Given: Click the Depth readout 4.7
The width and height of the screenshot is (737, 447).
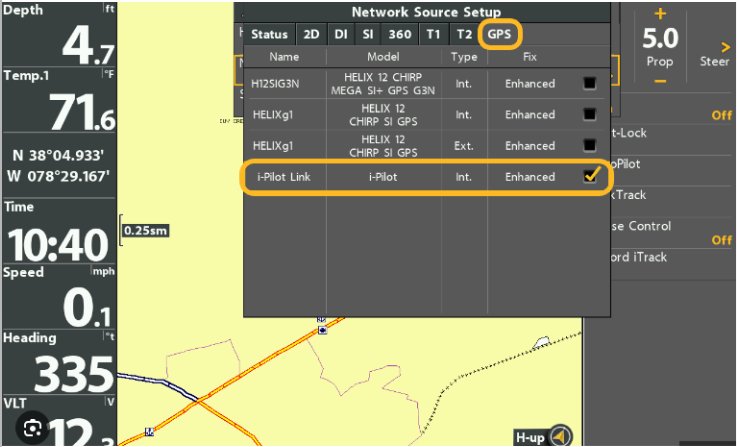Looking at the screenshot, I should tap(88, 45).
